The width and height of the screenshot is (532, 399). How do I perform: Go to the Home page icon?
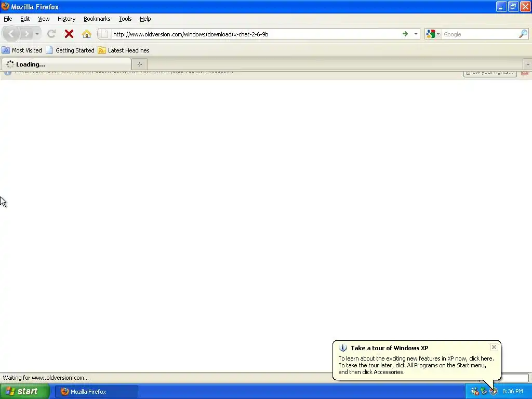pos(87,34)
